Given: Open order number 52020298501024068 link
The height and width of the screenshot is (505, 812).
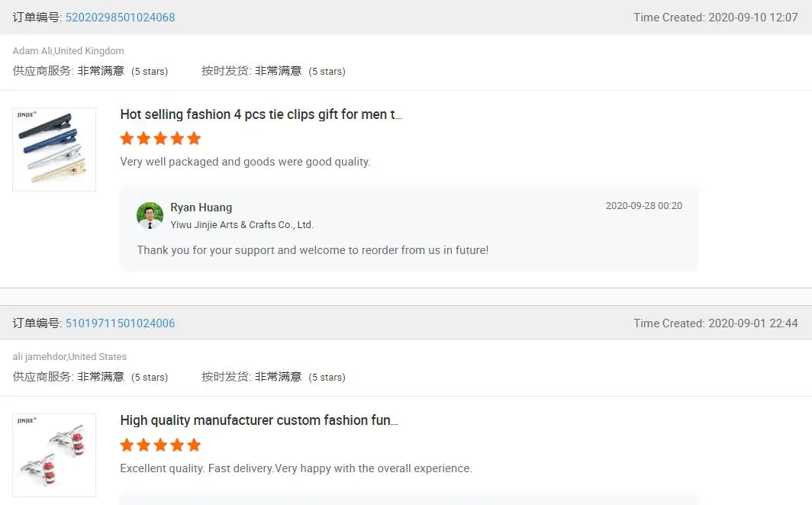Looking at the screenshot, I should (120, 18).
